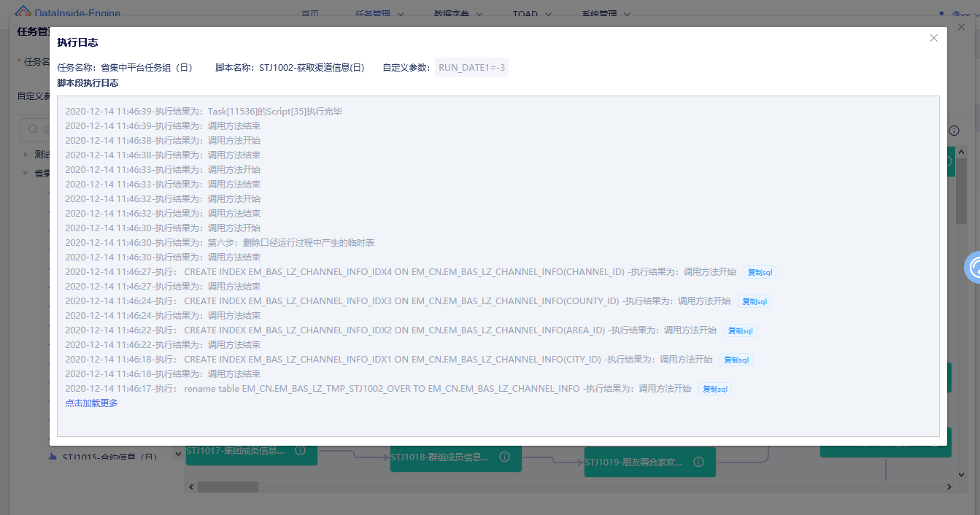Select the 11:46:39 调用方法结束 log line
This screenshot has height=515, width=980.
coord(163,126)
